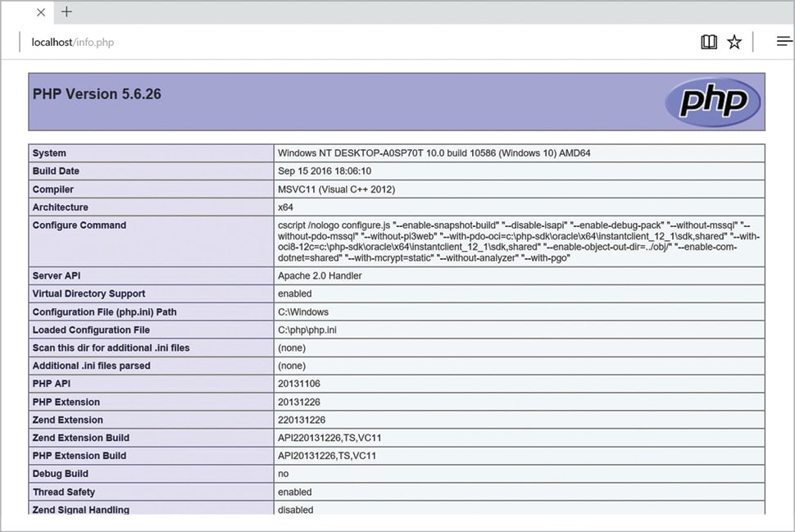Select the Zend Extension label
The width and height of the screenshot is (795, 532).
coord(67,420)
